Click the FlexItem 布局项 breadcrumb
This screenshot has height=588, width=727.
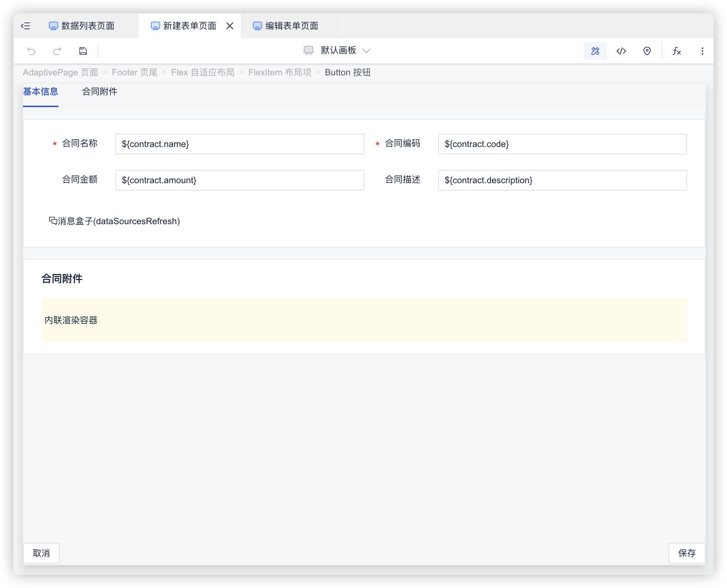[x=280, y=72]
